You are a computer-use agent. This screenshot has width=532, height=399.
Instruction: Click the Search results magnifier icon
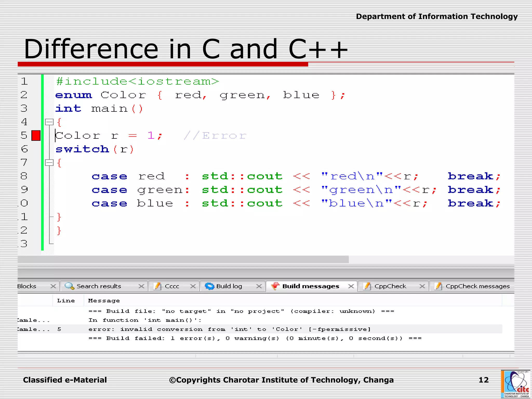click(69, 286)
